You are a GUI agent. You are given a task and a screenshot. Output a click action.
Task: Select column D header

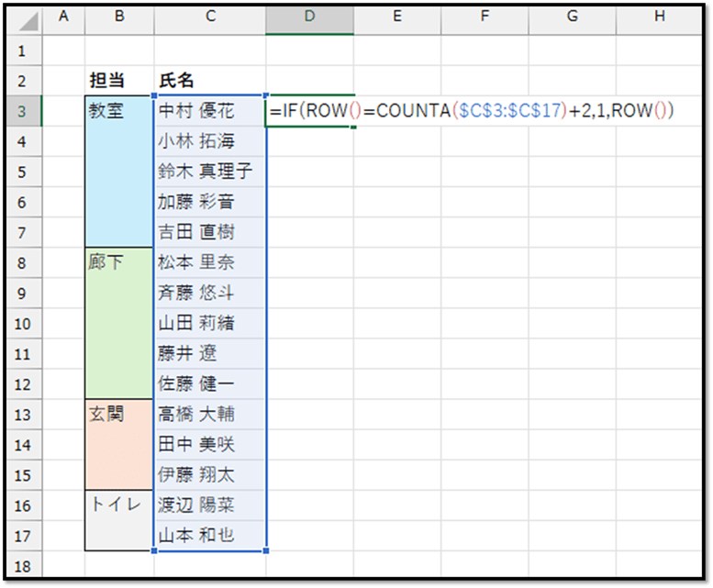tap(309, 18)
